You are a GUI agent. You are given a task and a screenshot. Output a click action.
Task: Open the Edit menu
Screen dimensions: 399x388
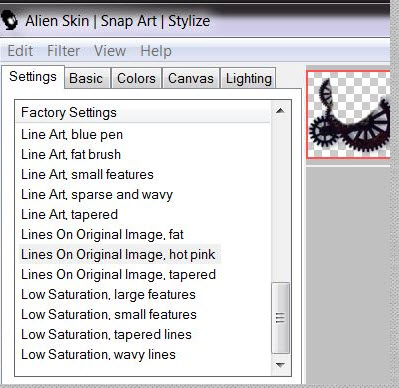point(20,51)
